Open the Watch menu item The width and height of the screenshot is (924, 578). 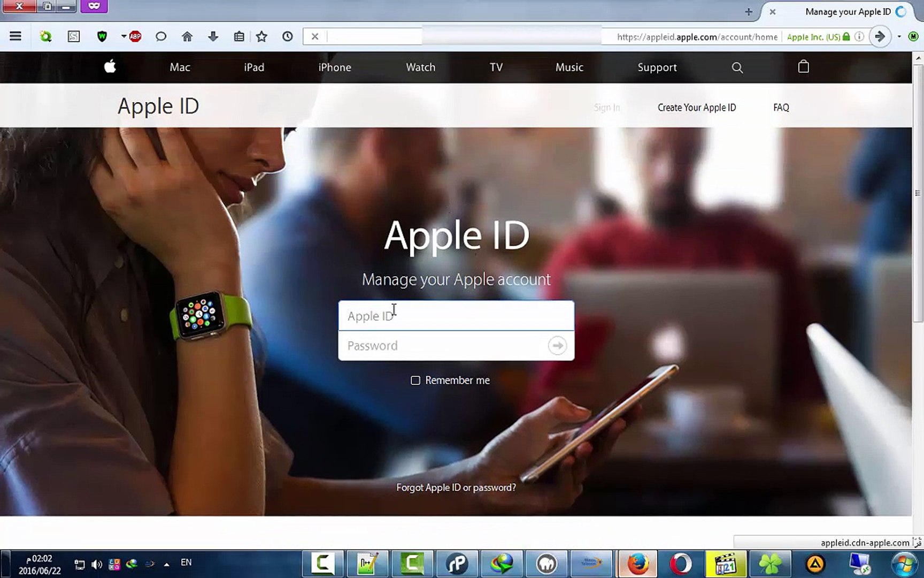pos(421,67)
